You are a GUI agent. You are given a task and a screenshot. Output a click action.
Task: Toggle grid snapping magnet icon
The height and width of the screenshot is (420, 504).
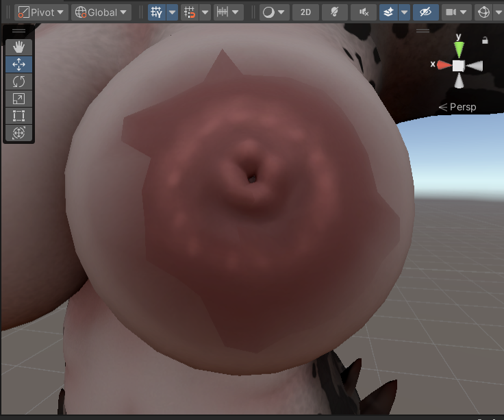pos(190,12)
